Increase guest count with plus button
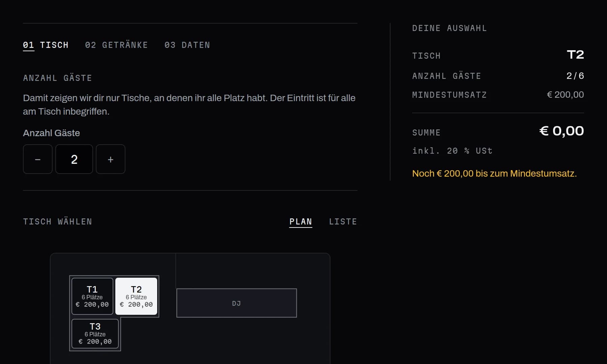 coord(111,159)
